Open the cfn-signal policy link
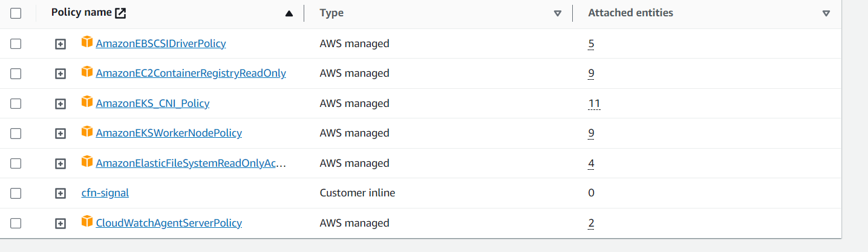Viewport: 868px width, 252px height. [x=105, y=193]
